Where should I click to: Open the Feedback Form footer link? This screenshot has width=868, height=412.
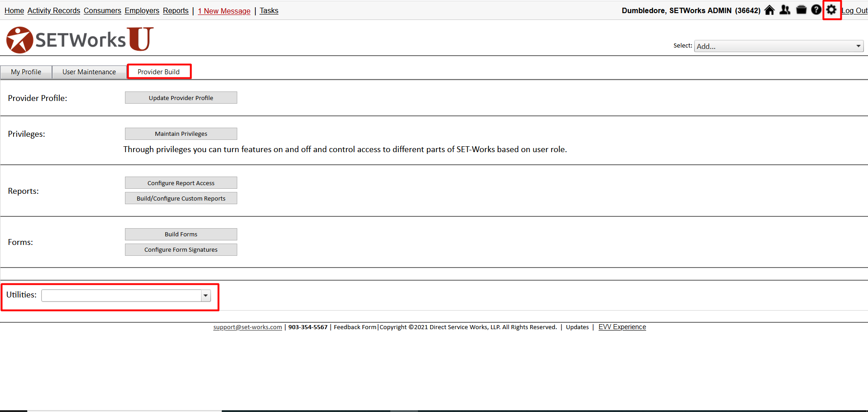point(355,327)
